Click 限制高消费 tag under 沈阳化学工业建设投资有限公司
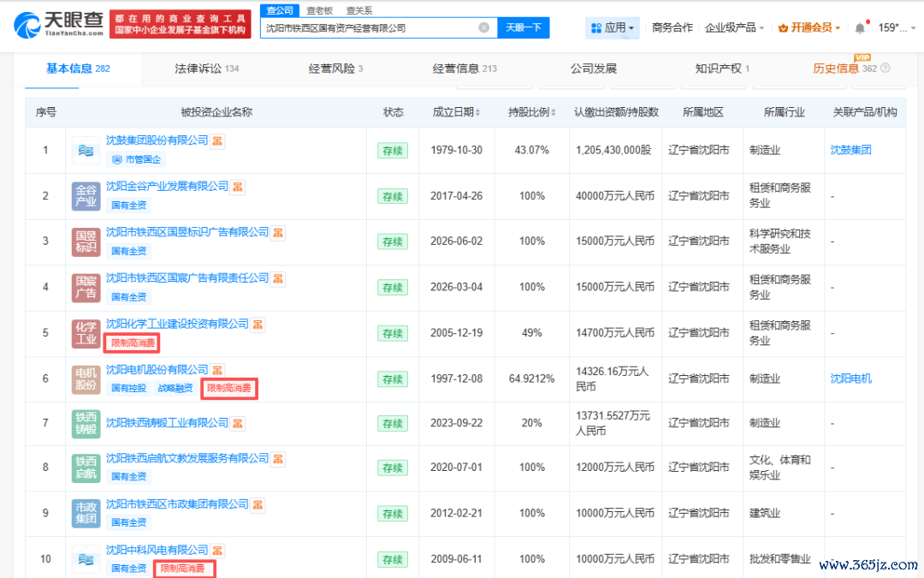The image size is (924, 578). pyautogui.click(x=133, y=343)
